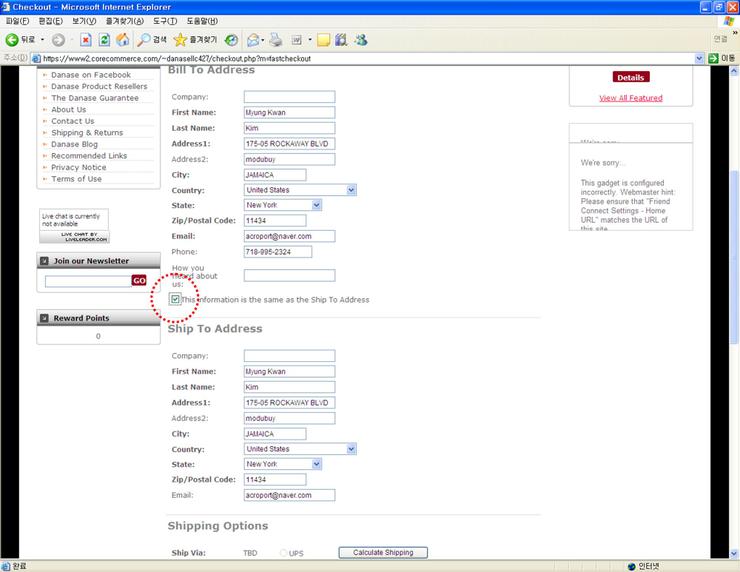This screenshot has height=572, width=740.
Task: Click the vertical scrollbar thumb
Action: point(734,257)
